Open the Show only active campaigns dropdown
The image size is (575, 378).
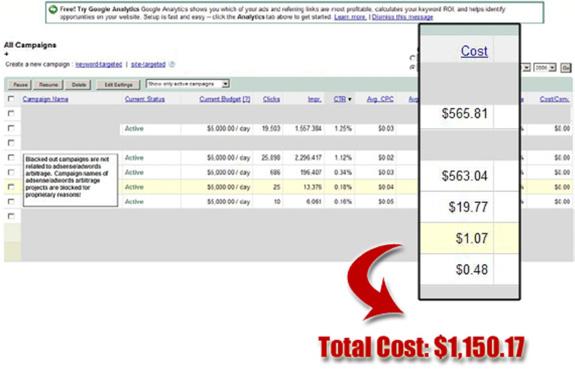tap(188, 84)
